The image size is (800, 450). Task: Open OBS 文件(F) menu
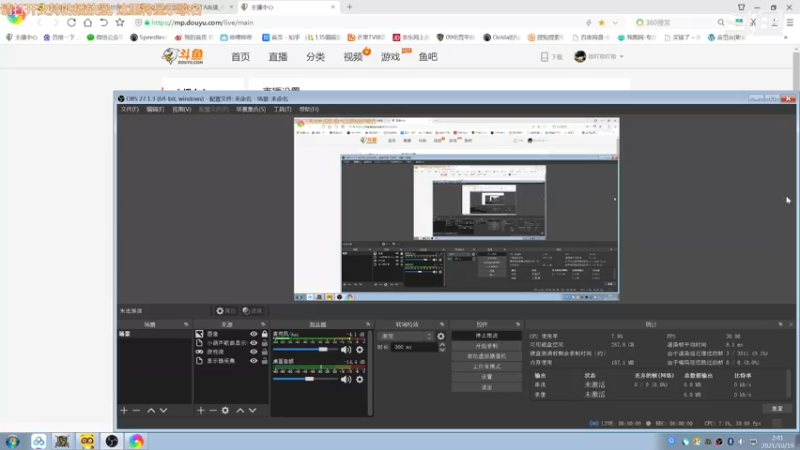click(130, 109)
